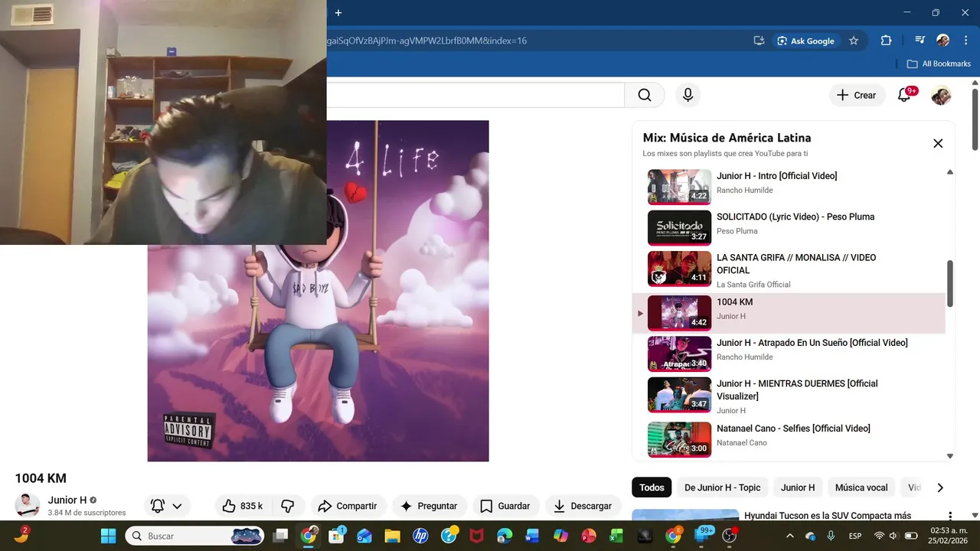Close the Mix playlist panel
The image size is (980, 551).
coord(938,143)
